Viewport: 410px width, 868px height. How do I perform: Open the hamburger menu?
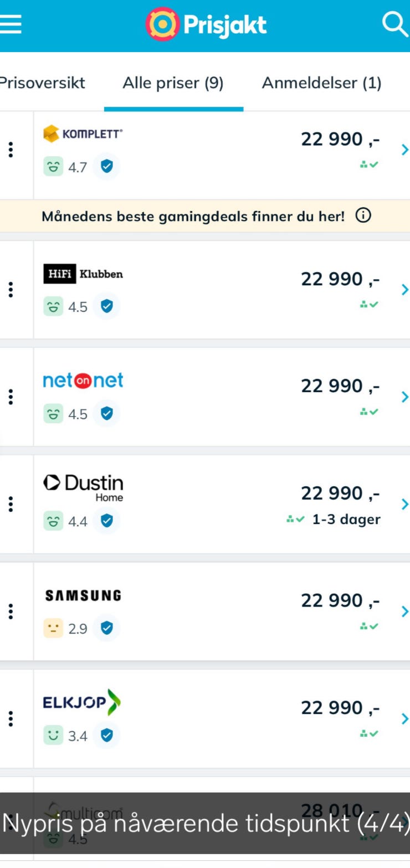point(11,25)
